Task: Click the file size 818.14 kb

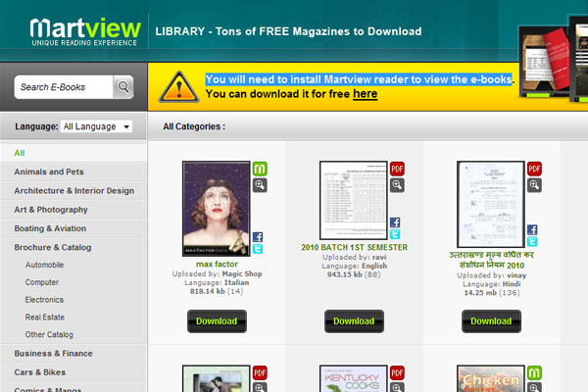Action: pyautogui.click(x=208, y=291)
